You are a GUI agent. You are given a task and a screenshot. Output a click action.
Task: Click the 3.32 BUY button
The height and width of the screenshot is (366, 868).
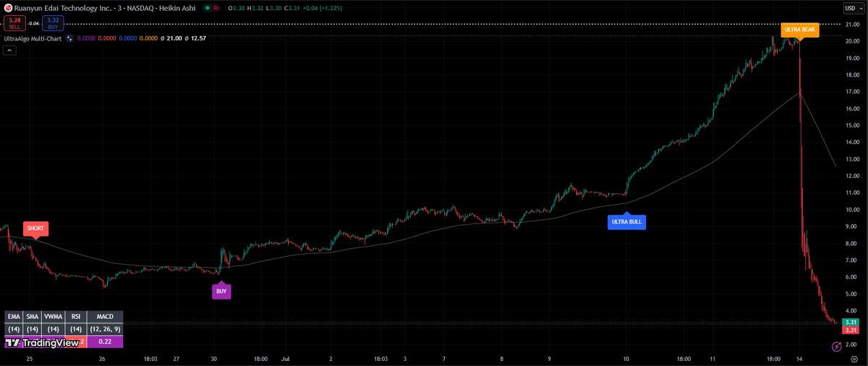53,24
